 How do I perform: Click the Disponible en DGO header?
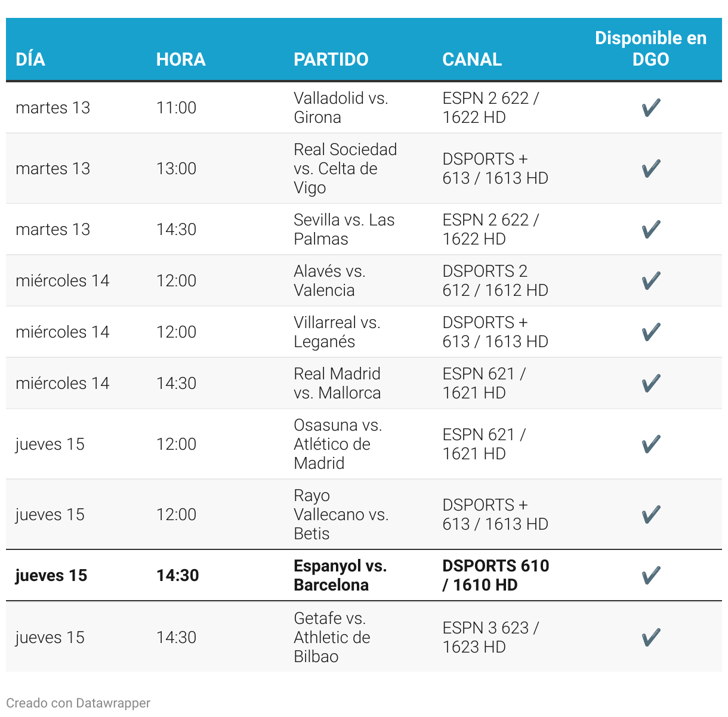tap(650, 49)
